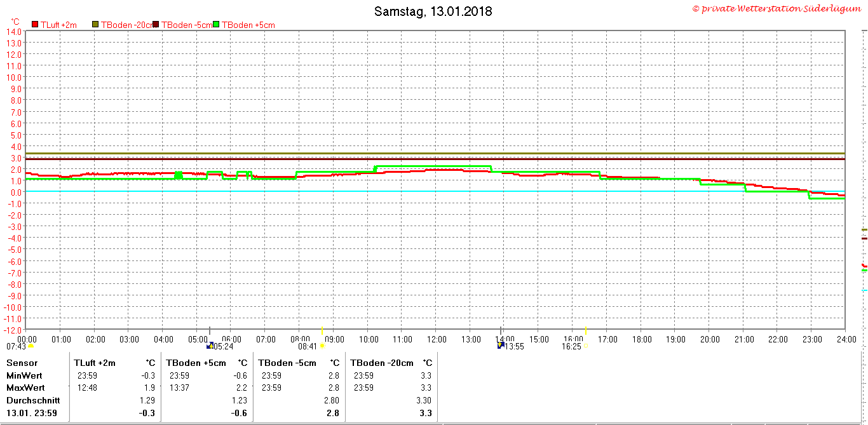
Task: Click the yellow marker tick above 16:25
Action: pos(586,331)
